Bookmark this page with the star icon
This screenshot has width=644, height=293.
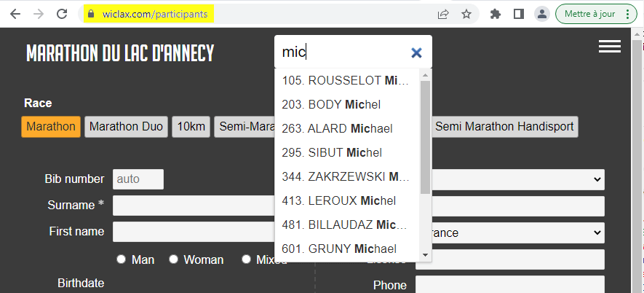(466, 14)
